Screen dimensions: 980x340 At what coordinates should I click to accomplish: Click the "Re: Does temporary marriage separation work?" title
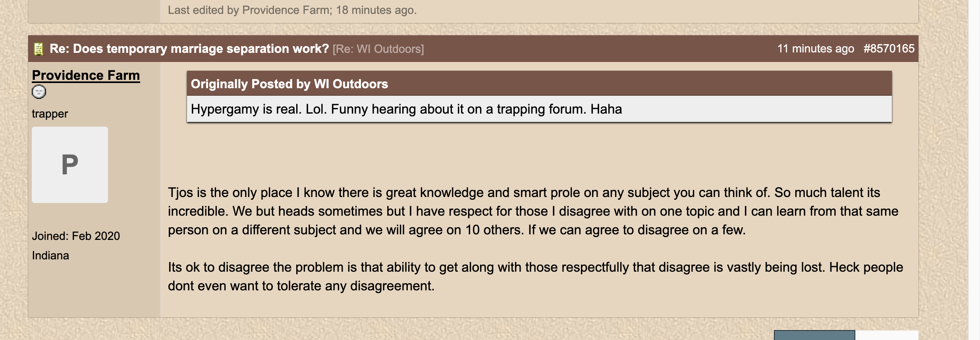click(x=189, y=49)
